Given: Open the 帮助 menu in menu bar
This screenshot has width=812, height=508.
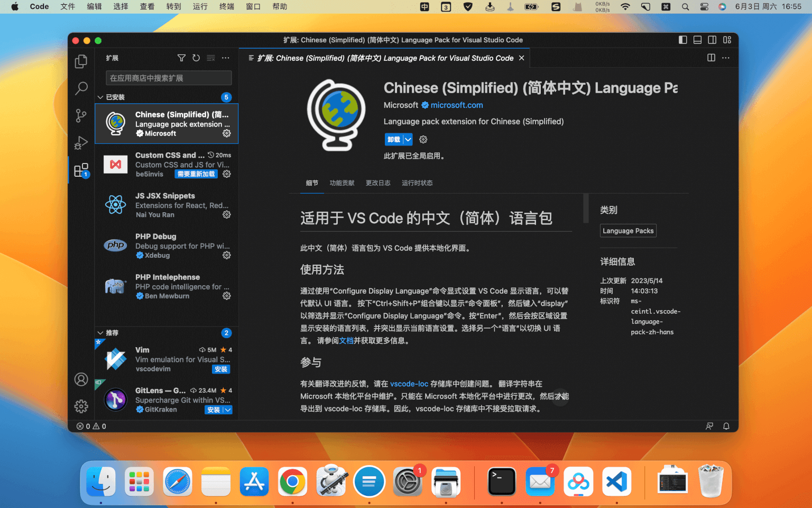Looking at the screenshot, I should tap(280, 6).
